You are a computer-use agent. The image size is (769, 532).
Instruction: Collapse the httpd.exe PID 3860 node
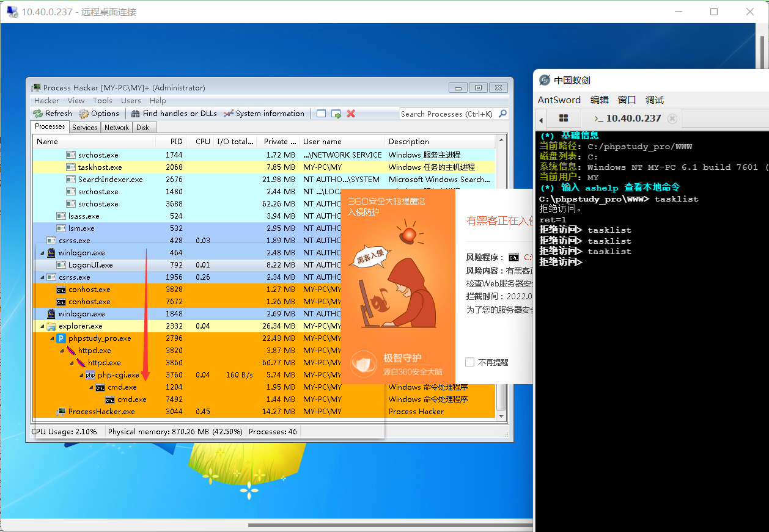click(x=72, y=363)
